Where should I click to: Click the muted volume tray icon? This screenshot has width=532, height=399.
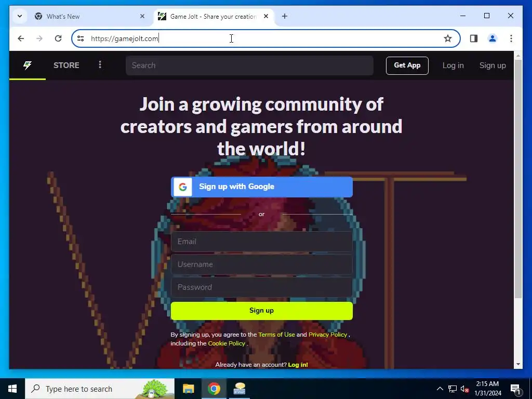point(465,389)
